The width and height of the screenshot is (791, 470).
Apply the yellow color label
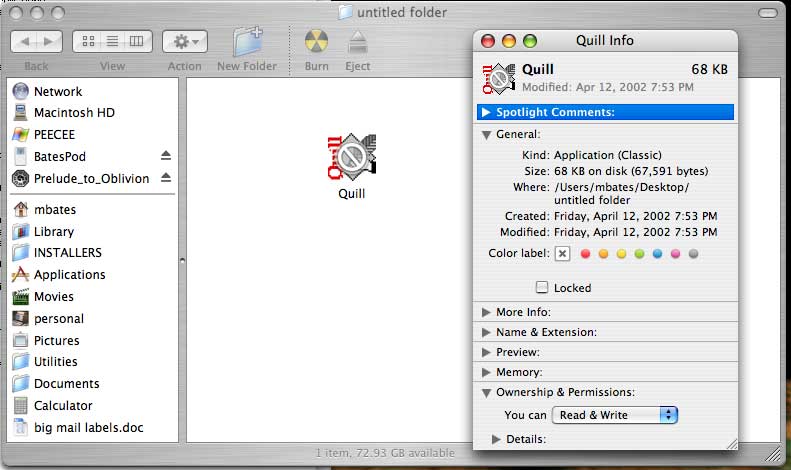(x=622, y=254)
